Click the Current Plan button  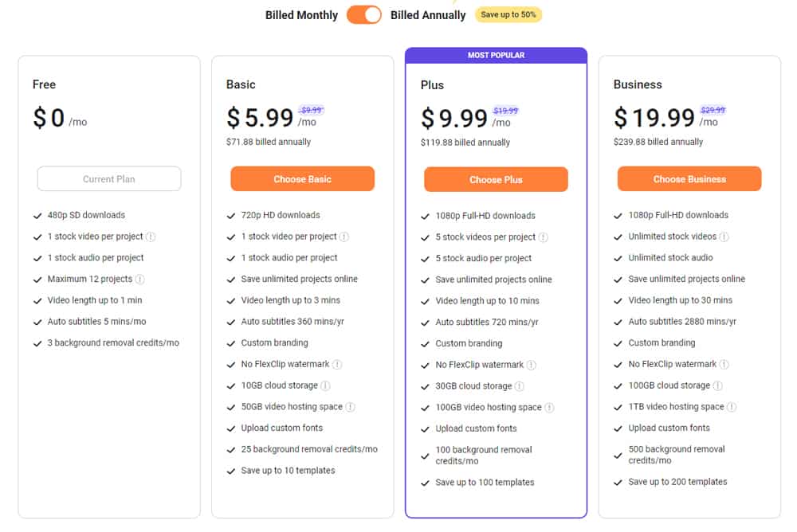(109, 179)
